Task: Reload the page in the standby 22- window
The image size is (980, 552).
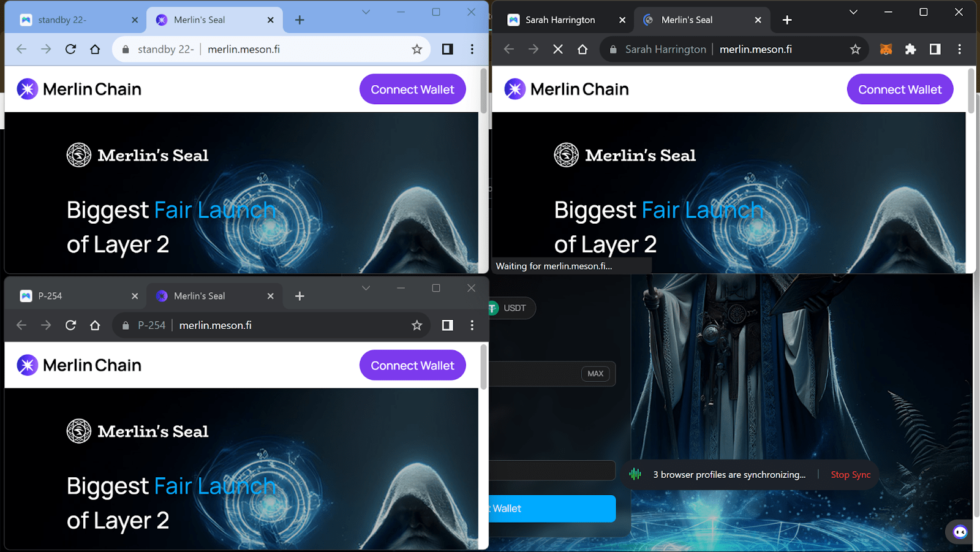Action: tap(70, 49)
